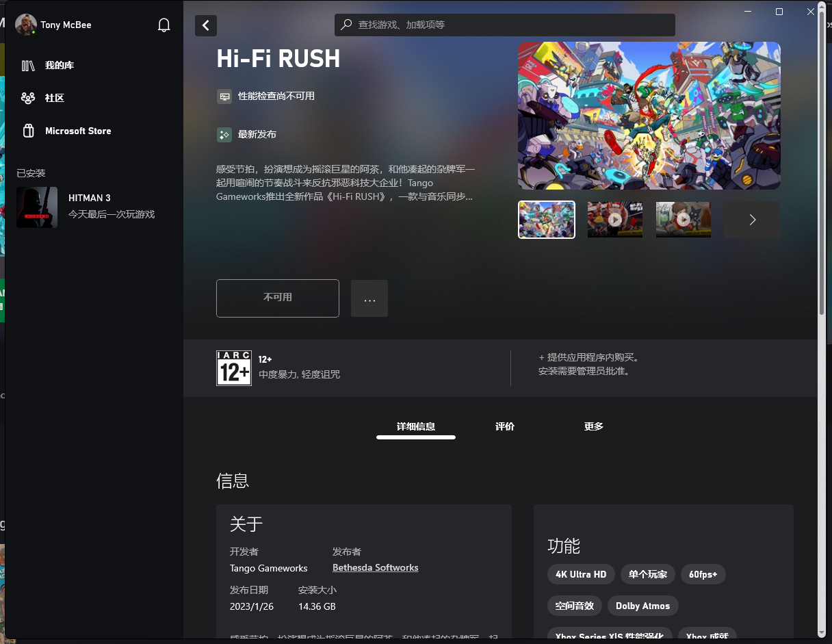This screenshot has width=832, height=644.
Task: Click the Tango Gameworks developer name
Action: coord(269,568)
